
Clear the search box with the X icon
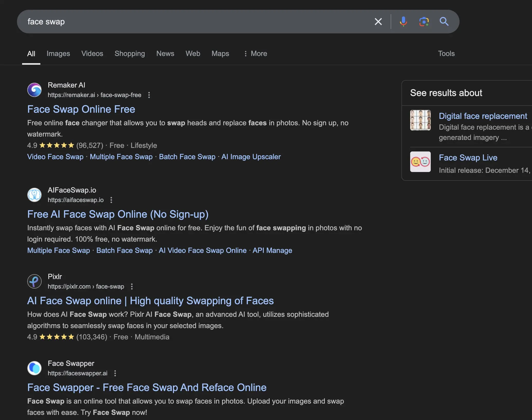pyautogui.click(x=378, y=22)
